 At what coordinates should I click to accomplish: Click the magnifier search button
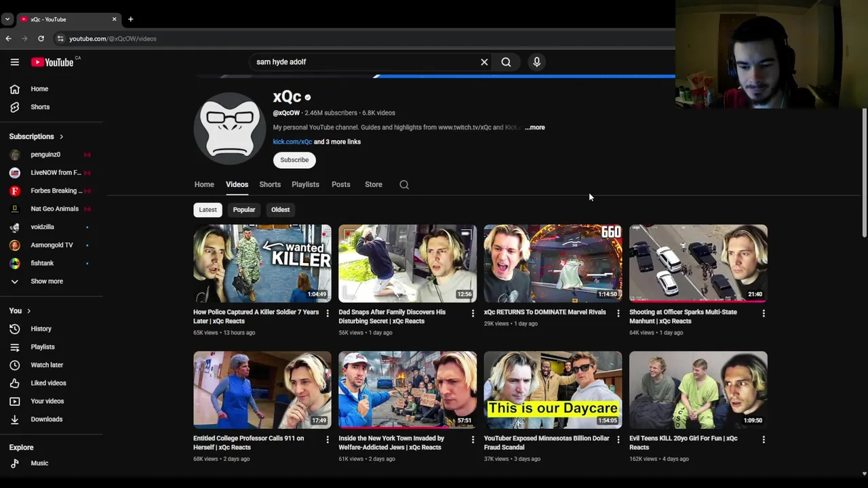(506, 62)
